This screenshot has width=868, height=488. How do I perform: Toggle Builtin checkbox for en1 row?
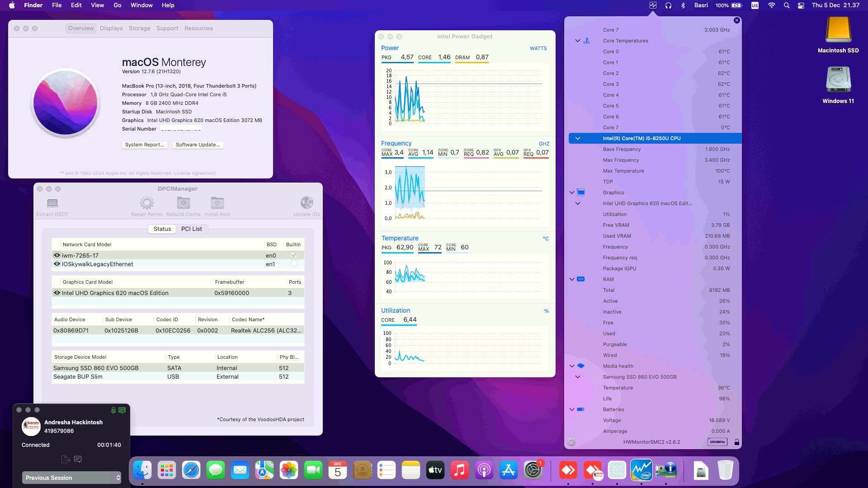(294, 264)
